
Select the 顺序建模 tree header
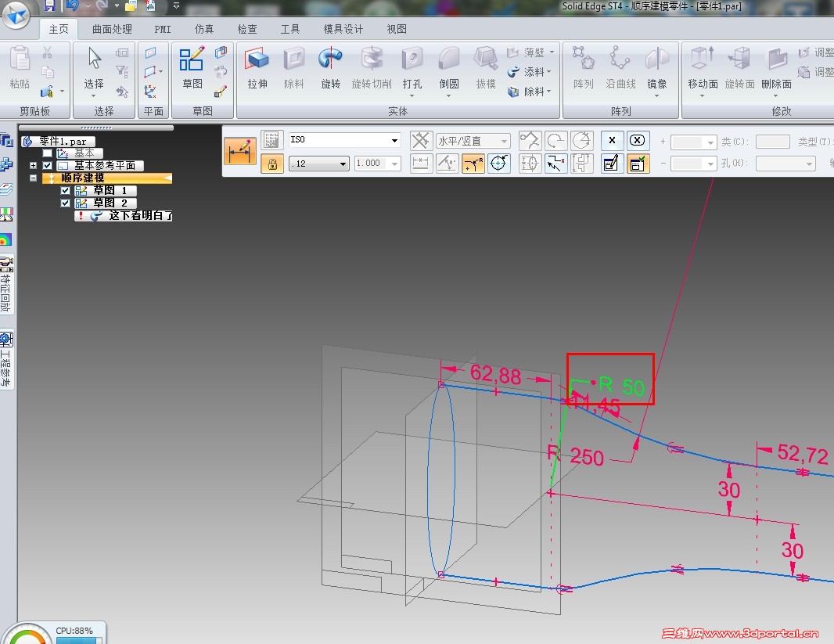[x=106, y=178]
